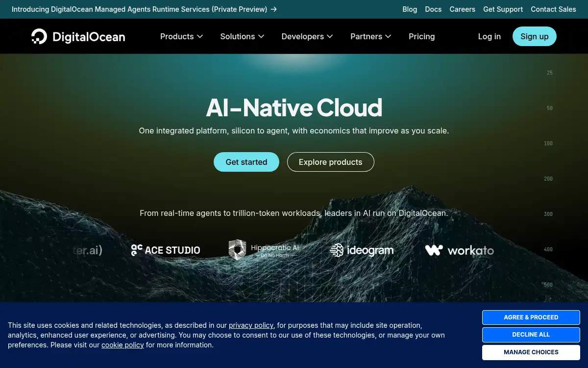Click the depth scale label 500
Viewport: 588px width, 368px height.
click(x=548, y=285)
